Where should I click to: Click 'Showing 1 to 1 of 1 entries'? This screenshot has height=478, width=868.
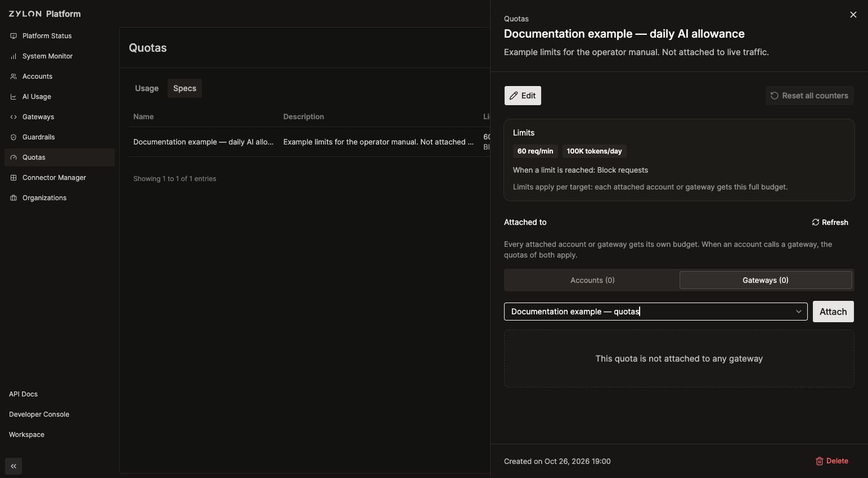(174, 179)
